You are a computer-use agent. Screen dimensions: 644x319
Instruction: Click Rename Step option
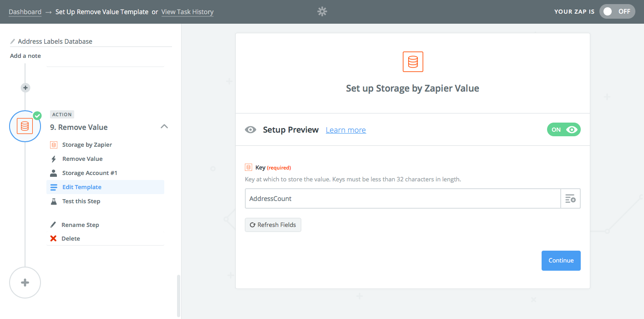coord(80,225)
